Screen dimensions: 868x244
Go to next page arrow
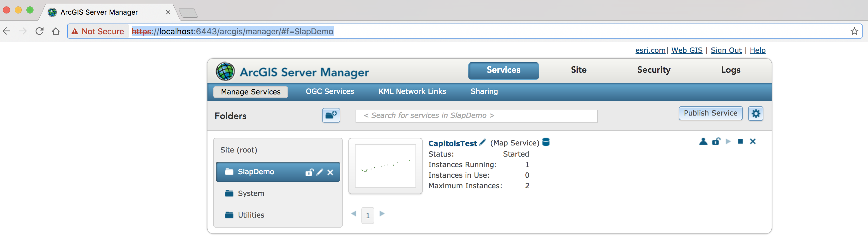pos(382,213)
